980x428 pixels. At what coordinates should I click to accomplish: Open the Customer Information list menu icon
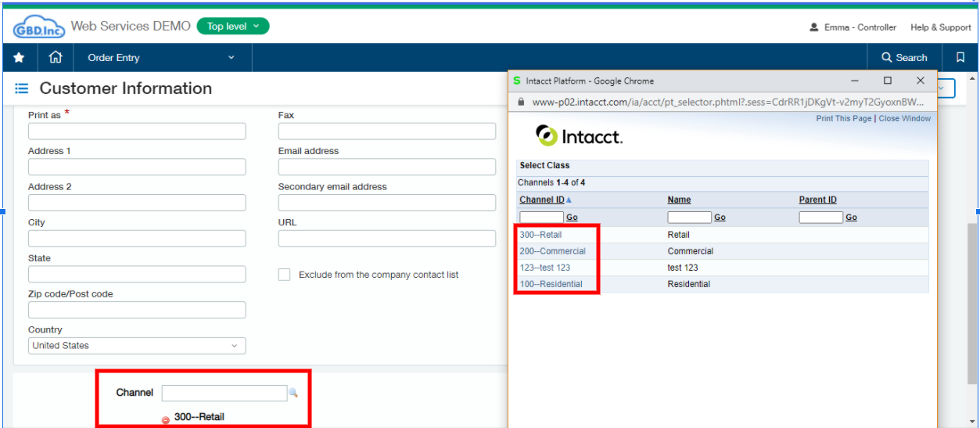22,88
